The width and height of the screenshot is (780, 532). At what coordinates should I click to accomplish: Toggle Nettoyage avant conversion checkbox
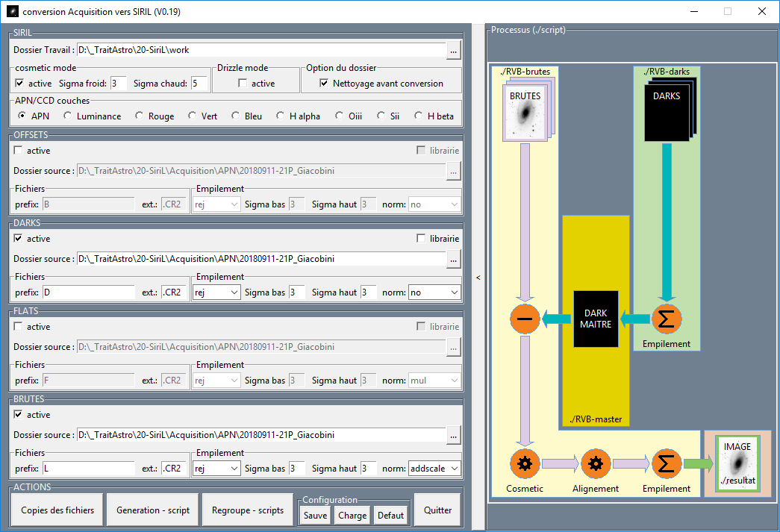click(x=324, y=83)
